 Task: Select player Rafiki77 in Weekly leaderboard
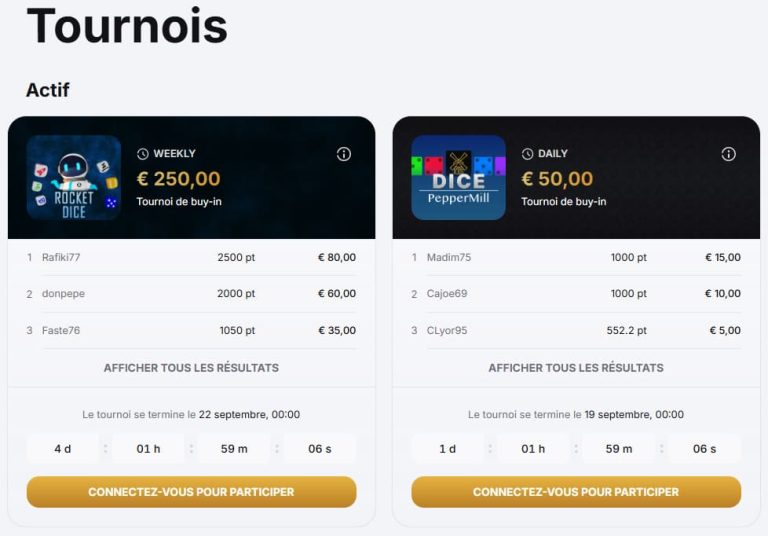point(61,257)
